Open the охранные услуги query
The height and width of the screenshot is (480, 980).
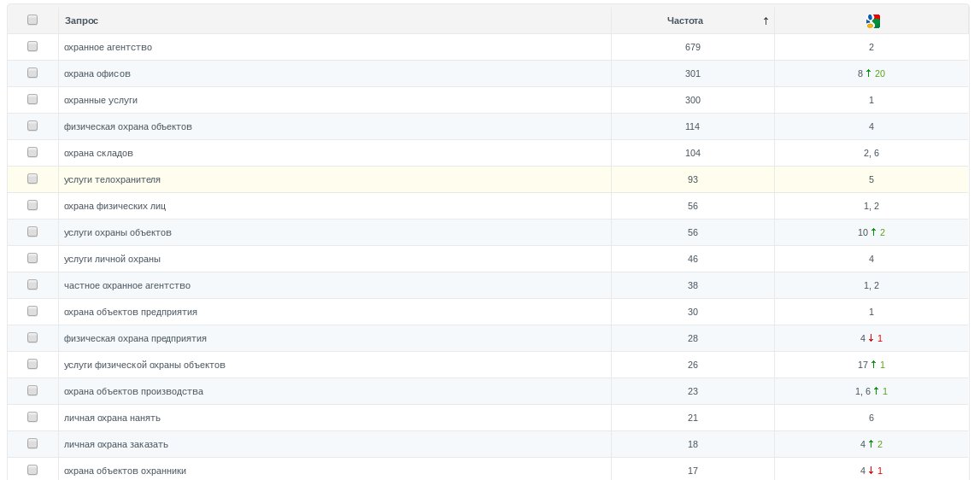101,100
